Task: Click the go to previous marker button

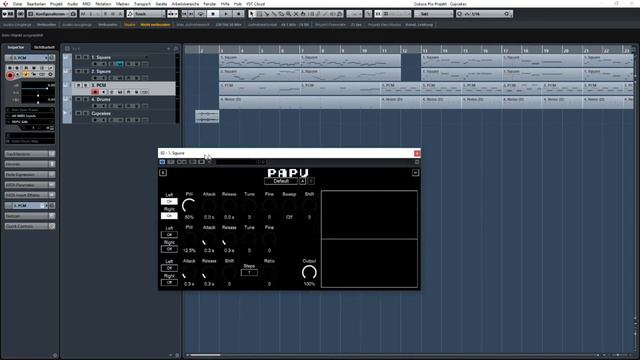Action: 184,14
